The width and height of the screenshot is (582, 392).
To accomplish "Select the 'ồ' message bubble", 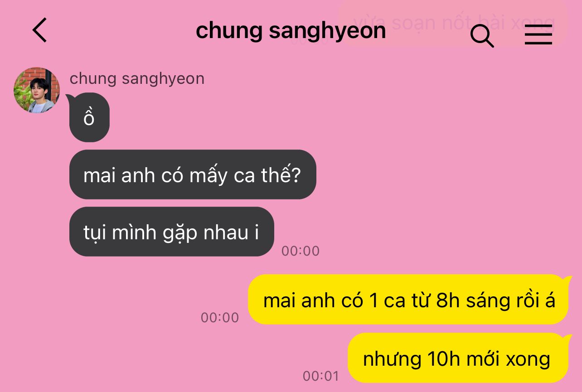I will click(x=89, y=117).
